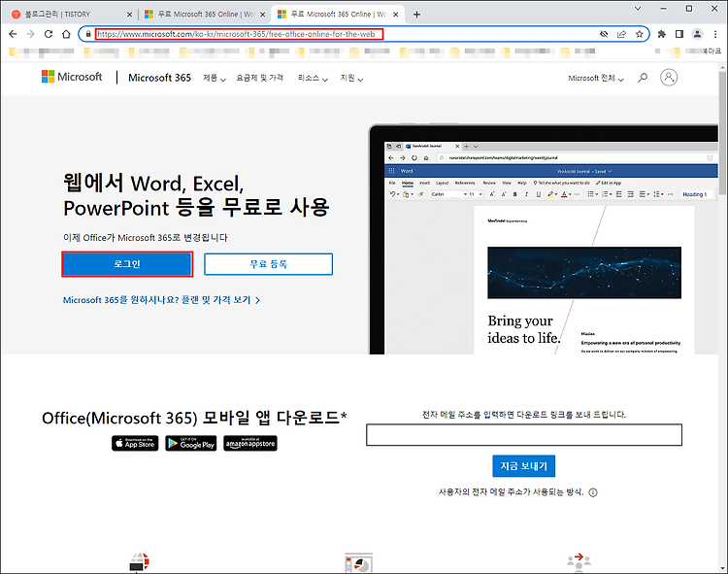Click the 지금 보내기 button
Image resolution: width=728 pixels, height=574 pixels.
coord(524,466)
